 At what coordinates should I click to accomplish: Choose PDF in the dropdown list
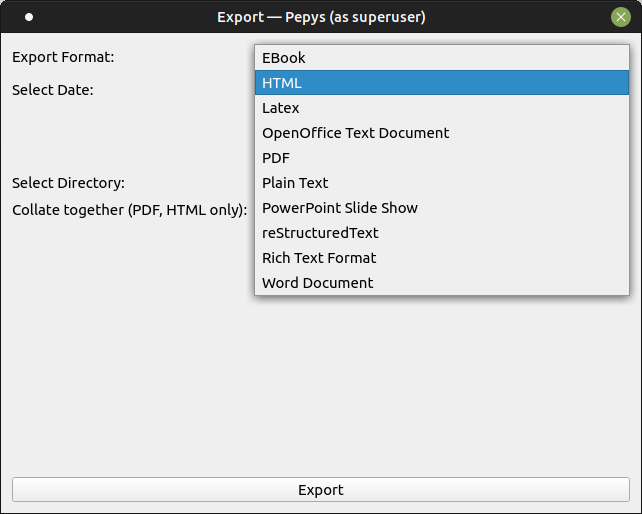[x=442, y=158]
